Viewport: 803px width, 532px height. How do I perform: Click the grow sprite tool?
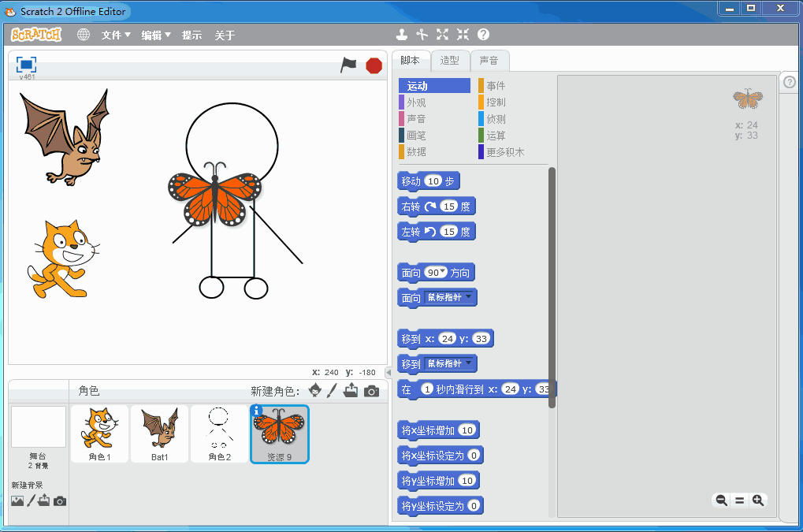442,35
